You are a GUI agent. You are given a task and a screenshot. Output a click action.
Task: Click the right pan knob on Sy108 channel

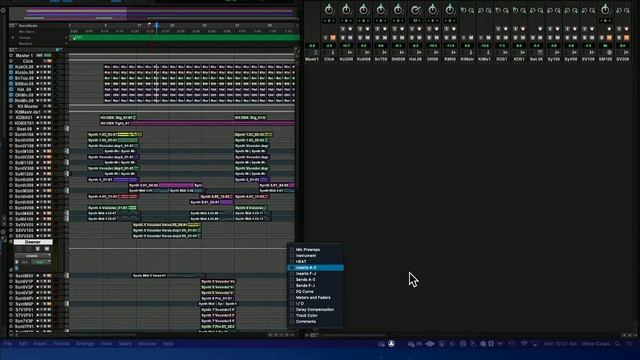tap(558, 10)
